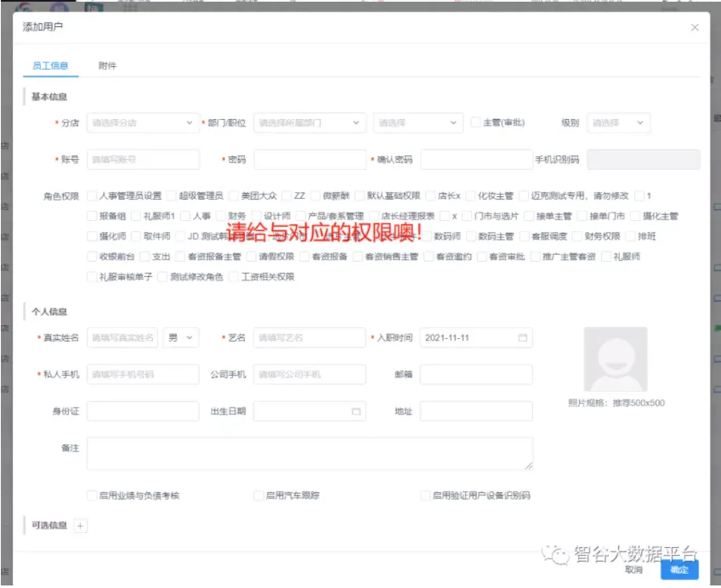Viewport: 721px width, 588px height.
Task: Open the gender dropdown showing 男
Action: 181,338
